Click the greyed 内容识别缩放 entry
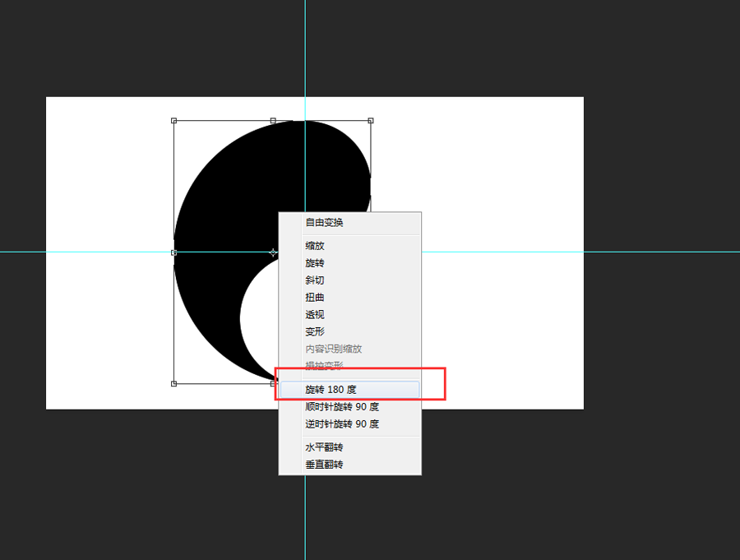 [349, 349]
